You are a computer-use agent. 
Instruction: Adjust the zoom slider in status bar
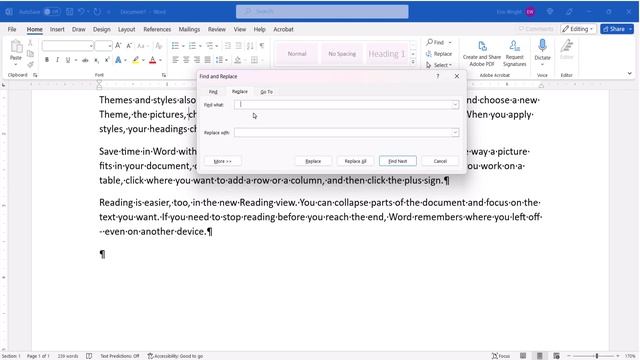coord(597,356)
